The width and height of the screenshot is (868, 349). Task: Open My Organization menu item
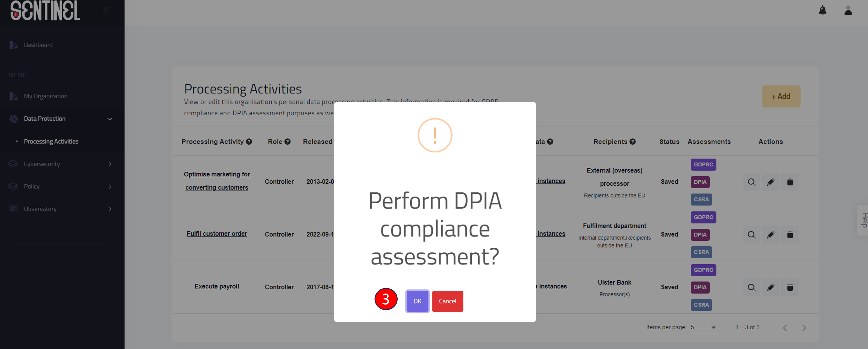point(45,96)
